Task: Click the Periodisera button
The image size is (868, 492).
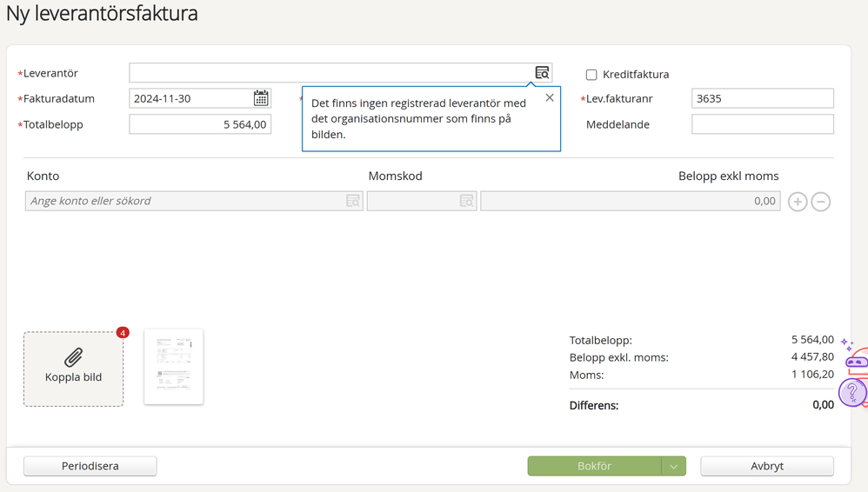Action: pyautogui.click(x=90, y=467)
